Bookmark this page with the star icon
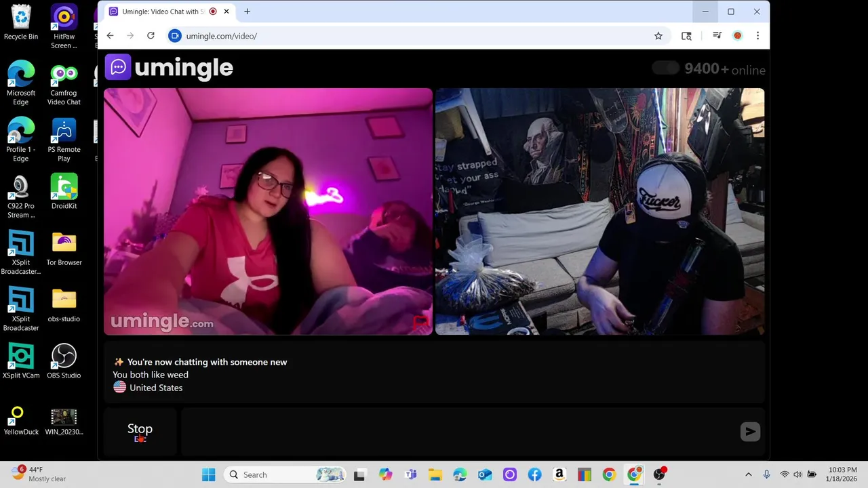 point(658,36)
